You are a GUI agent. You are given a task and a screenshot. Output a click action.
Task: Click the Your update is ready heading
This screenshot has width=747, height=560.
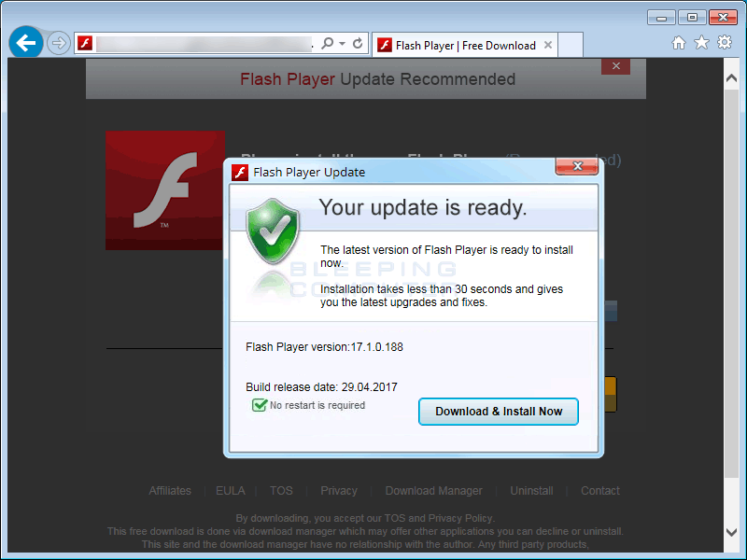(x=423, y=207)
